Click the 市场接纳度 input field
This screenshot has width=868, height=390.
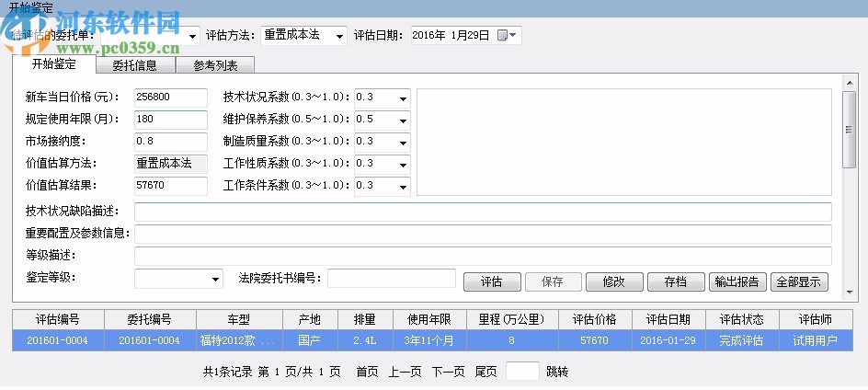click(x=170, y=142)
